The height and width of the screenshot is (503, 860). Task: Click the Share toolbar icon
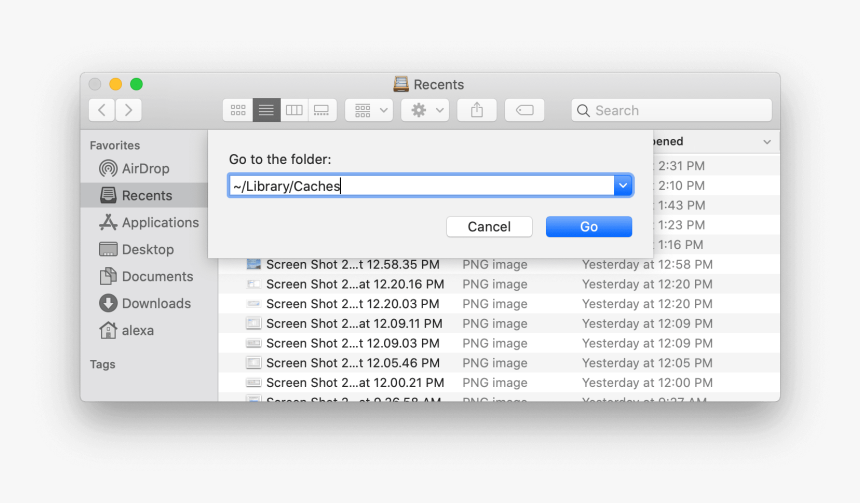coord(477,110)
